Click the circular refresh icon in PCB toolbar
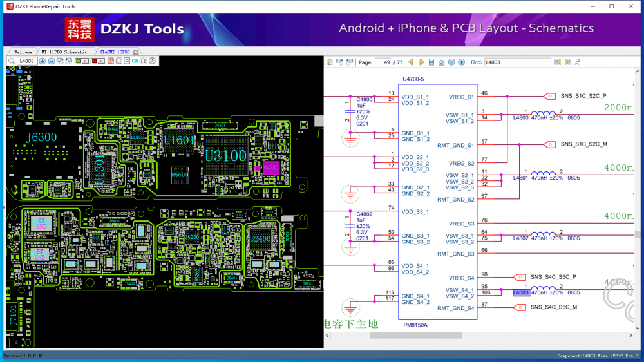 coord(153,61)
